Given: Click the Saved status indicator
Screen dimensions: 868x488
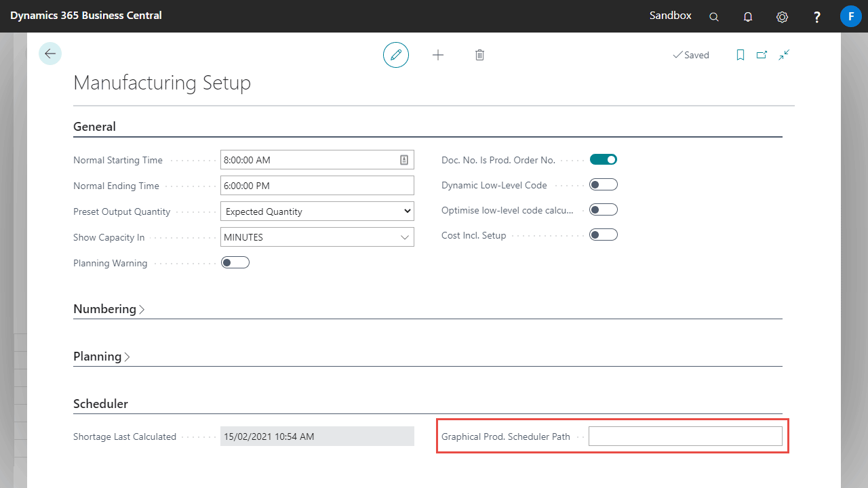Looking at the screenshot, I should [690, 55].
